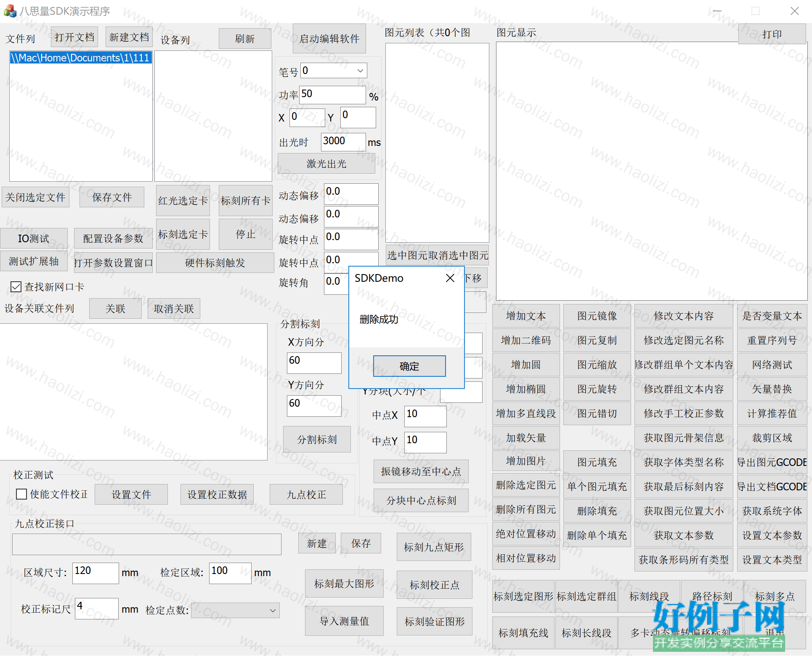The height and width of the screenshot is (656, 812).
Task: Click the 测试扩展轴 button
Action: 34,261
